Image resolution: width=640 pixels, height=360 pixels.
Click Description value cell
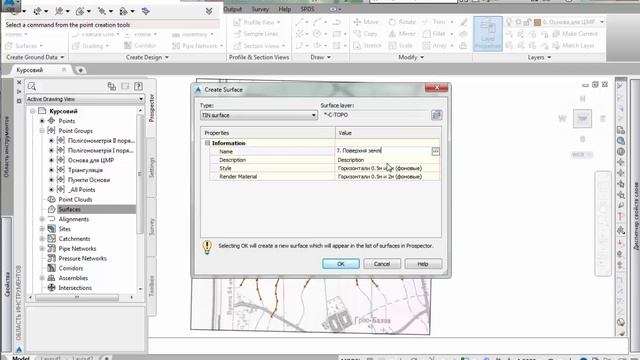click(388, 160)
